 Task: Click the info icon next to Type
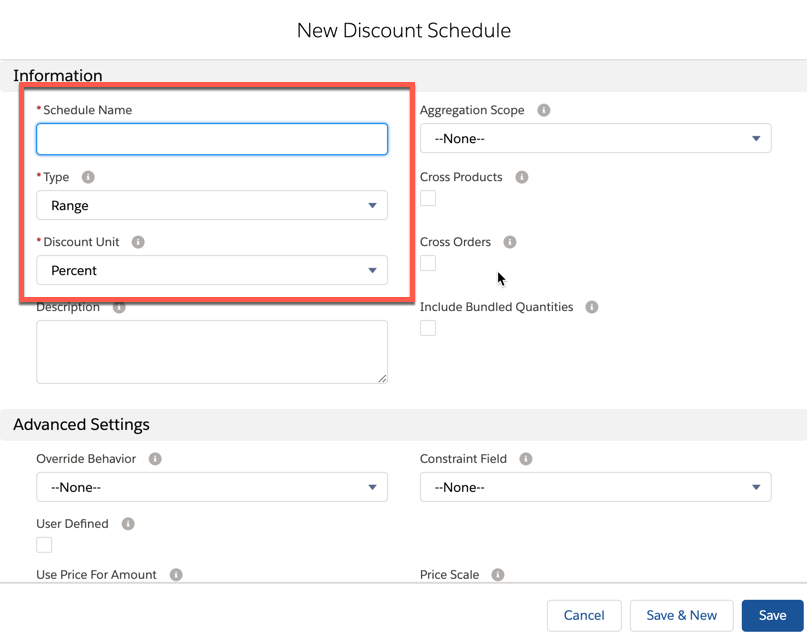pos(87,177)
